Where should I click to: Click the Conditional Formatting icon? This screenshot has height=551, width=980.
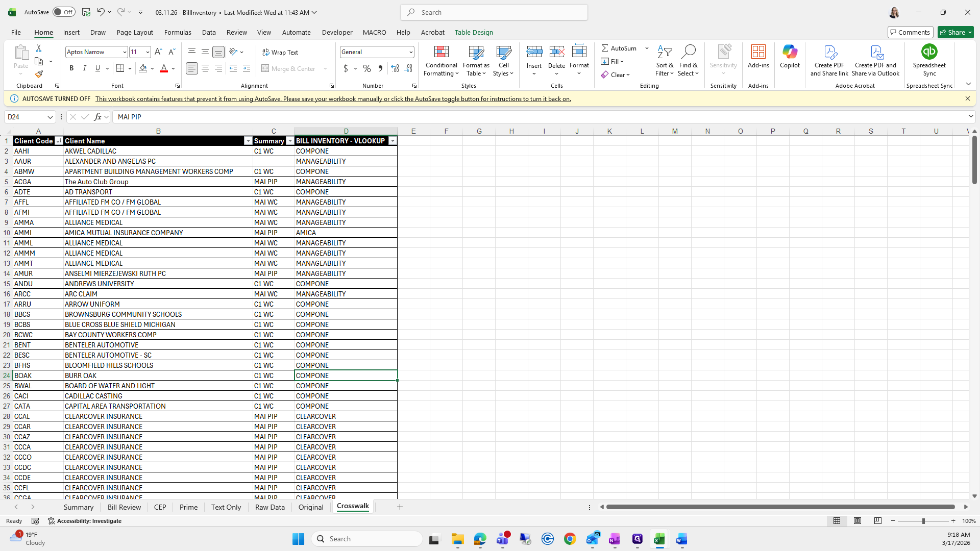[441, 52]
